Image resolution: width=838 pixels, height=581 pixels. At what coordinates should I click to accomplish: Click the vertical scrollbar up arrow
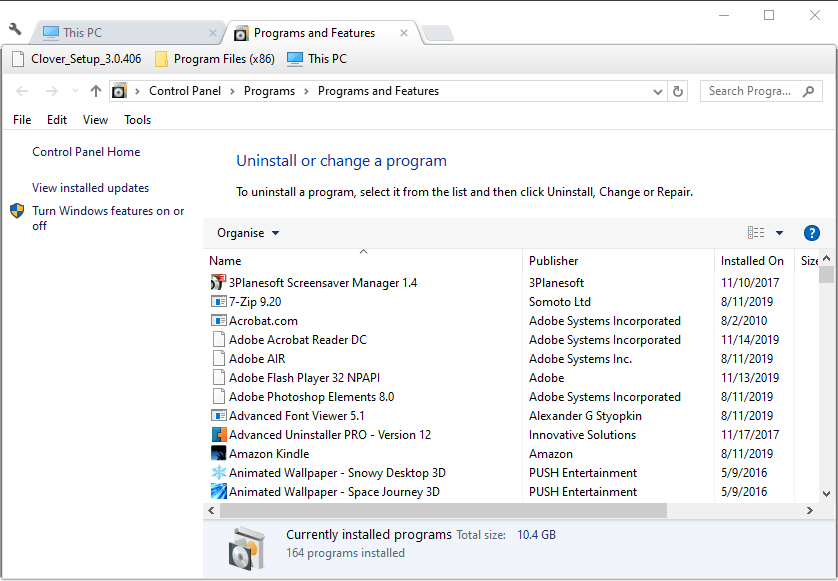(826, 259)
